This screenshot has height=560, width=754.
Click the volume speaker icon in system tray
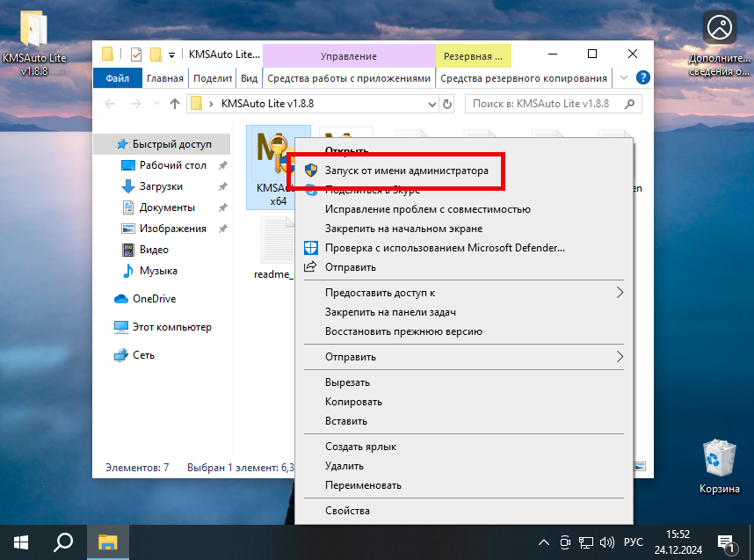(608, 542)
